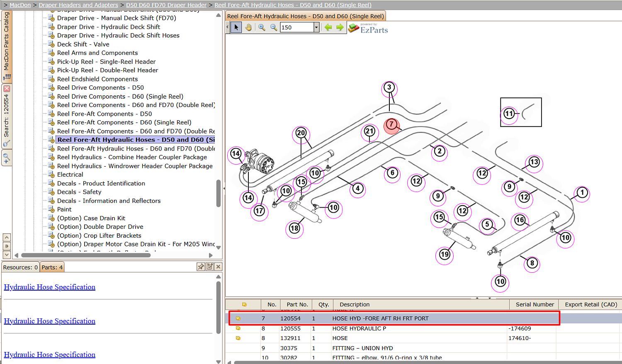Click the tree's horizontal scrollbar thumb

tap(86, 255)
